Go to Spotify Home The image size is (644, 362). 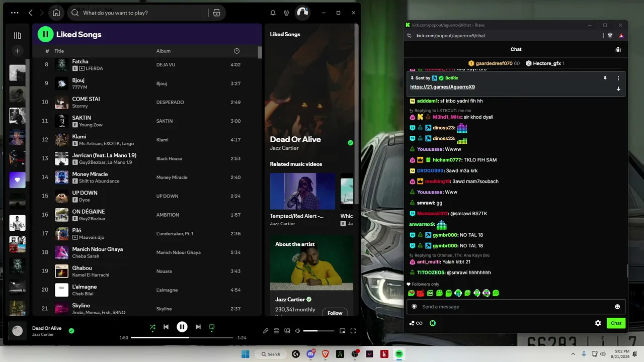point(56,13)
